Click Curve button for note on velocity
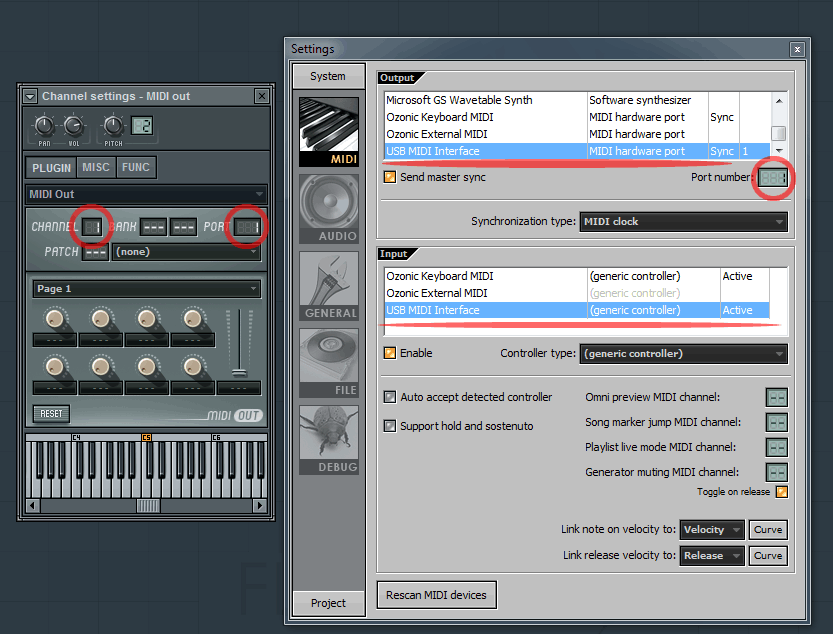This screenshot has height=634, width=833. pyautogui.click(x=768, y=530)
